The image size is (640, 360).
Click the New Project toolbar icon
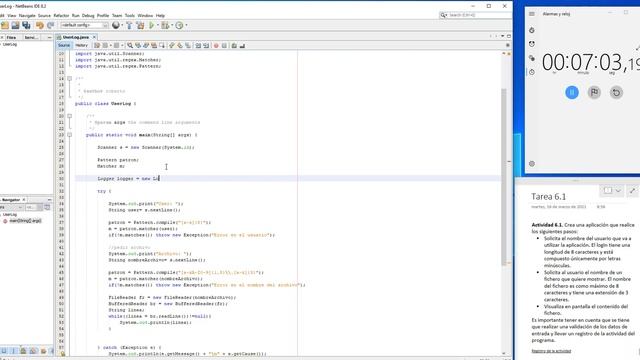point(5,25)
